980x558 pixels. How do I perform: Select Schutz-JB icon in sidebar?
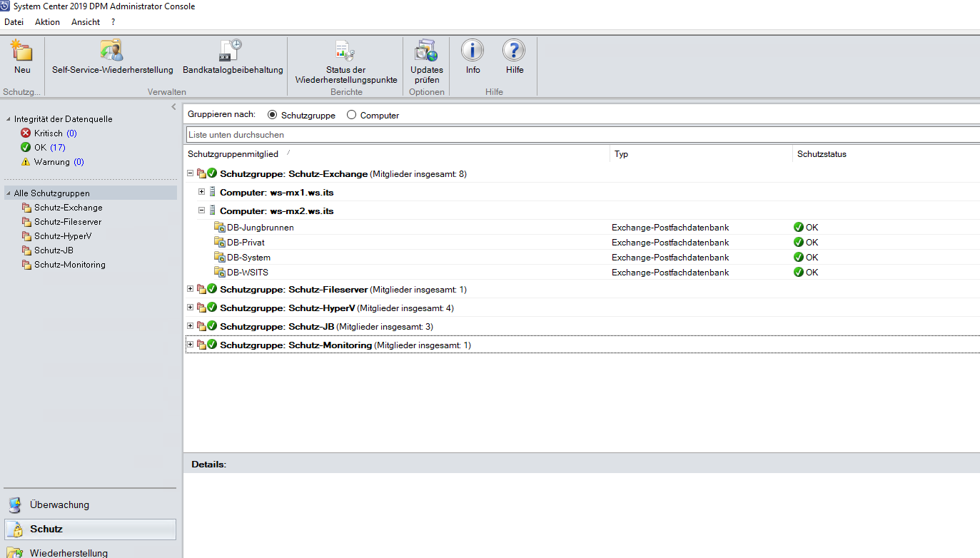(27, 250)
